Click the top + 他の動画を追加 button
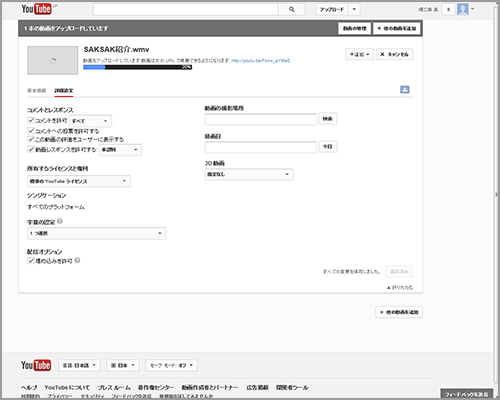 pos(397,28)
